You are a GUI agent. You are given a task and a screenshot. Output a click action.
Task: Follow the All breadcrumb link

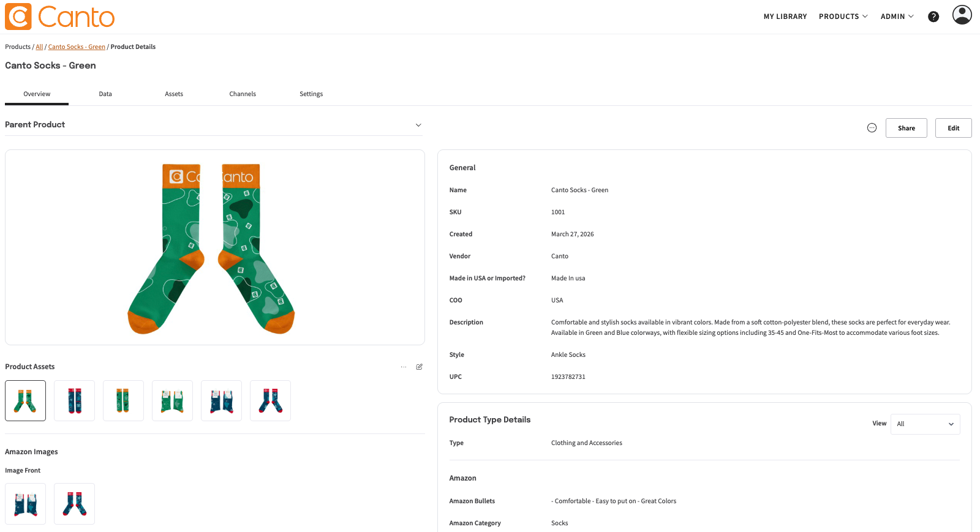(x=39, y=47)
